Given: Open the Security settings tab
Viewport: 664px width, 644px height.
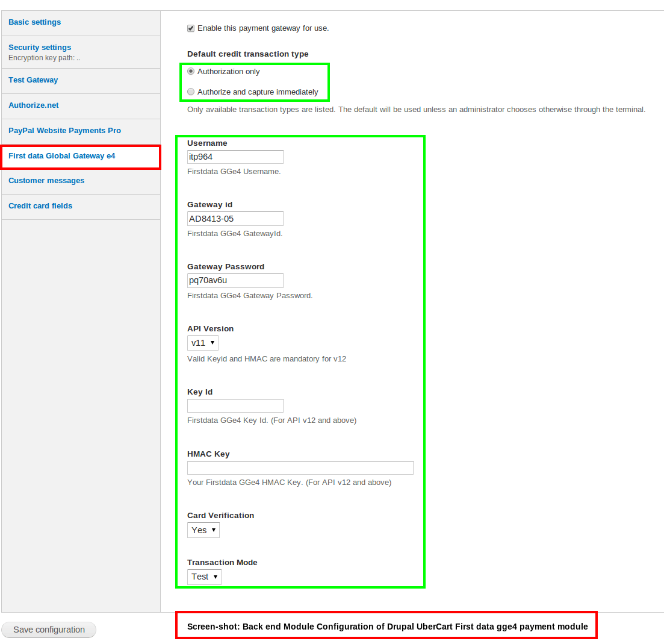Looking at the screenshot, I should pyautogui.click(x=40, y=48).
